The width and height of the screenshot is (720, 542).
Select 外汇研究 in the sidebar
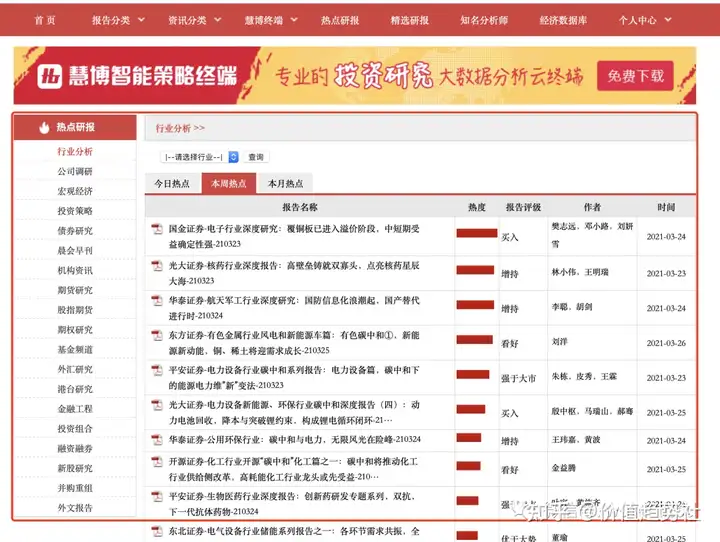[75, 369]
